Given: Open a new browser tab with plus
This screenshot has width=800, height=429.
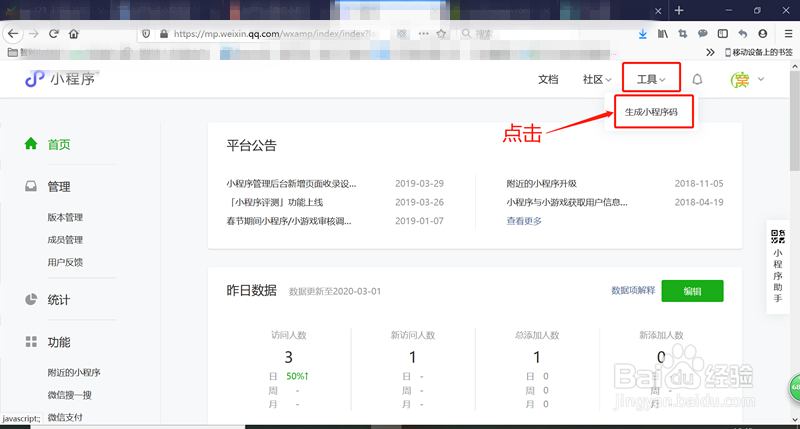Looking at the screenshot, I should [679, 10].
